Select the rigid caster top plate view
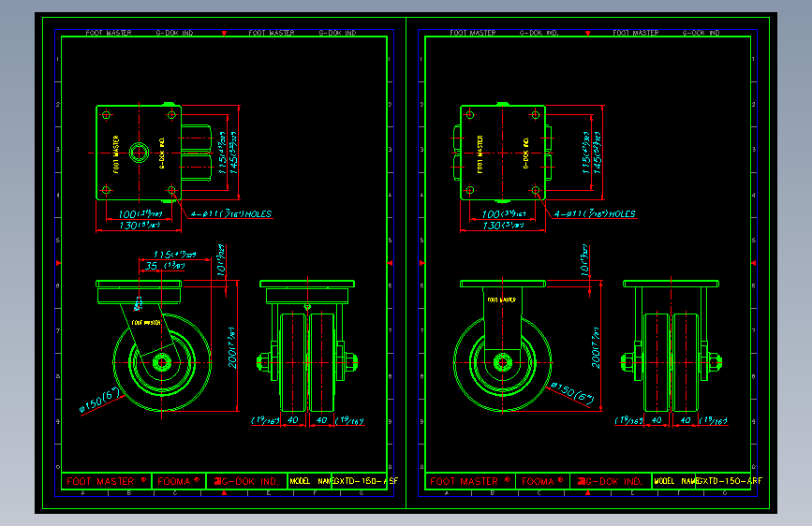The image size is (812, 526). [x=502, y=153]
